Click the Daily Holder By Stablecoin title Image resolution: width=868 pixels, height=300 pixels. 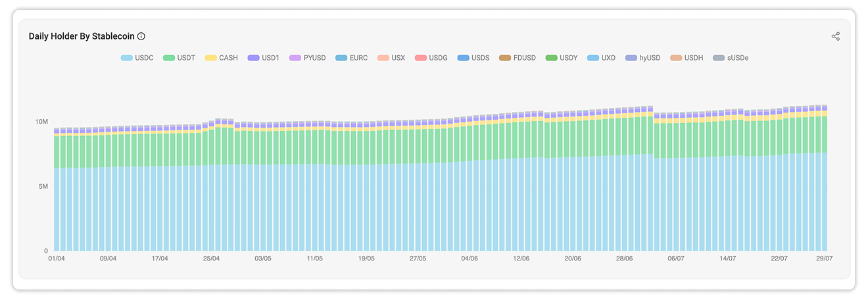[82, 36]
